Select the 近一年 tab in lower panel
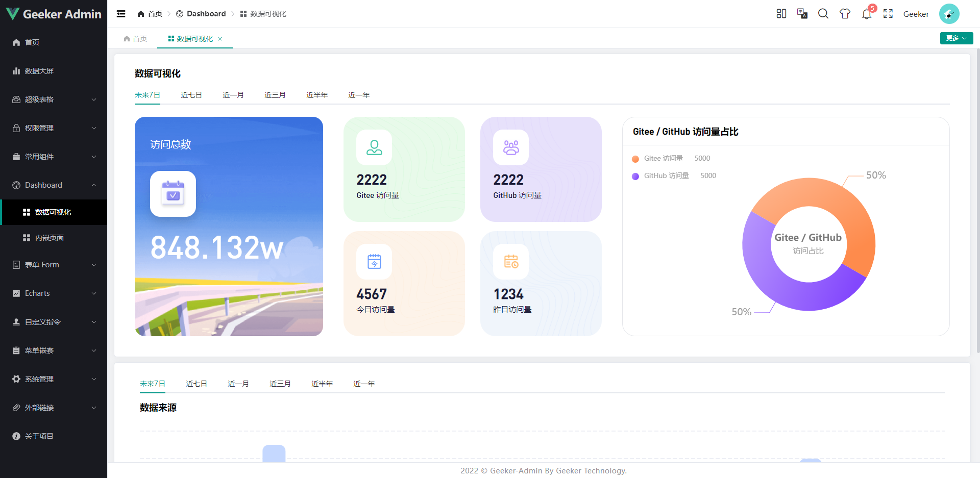980x478 pixels. click(364, 384)
